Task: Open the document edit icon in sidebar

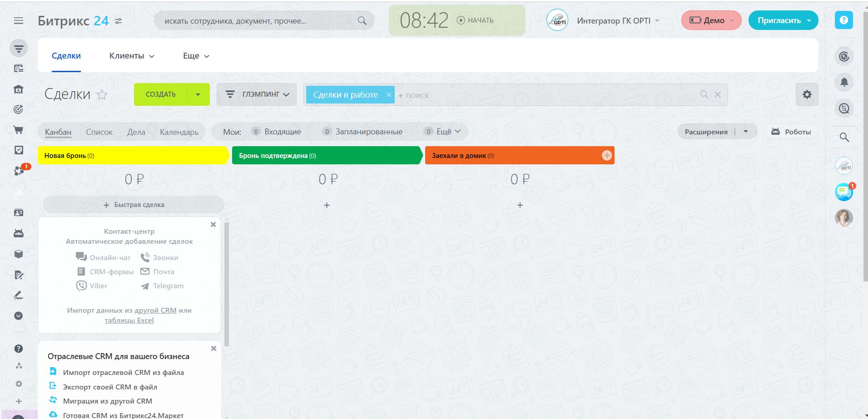Action: click(x=19, y=275)
